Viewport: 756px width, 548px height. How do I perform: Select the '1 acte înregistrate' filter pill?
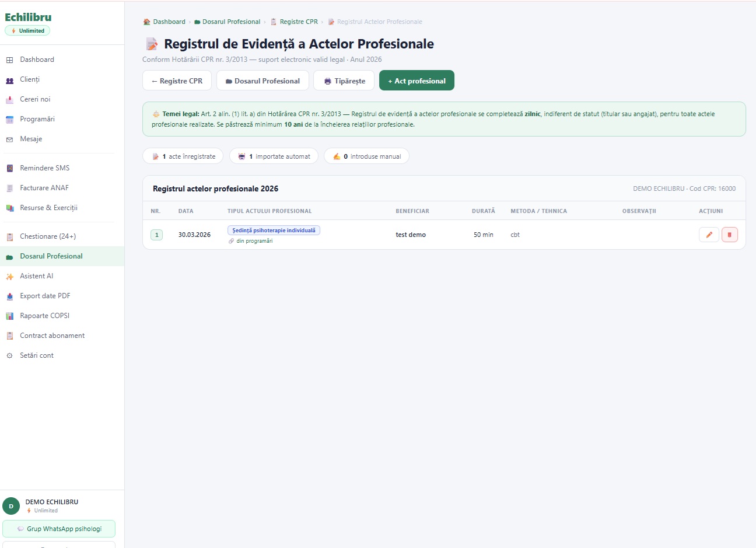pyautogui.click(x=183, y=156)
